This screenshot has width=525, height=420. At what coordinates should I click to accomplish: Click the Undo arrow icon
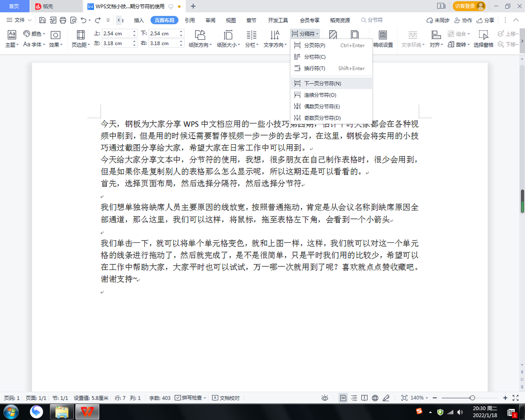(x=83, y=20)
